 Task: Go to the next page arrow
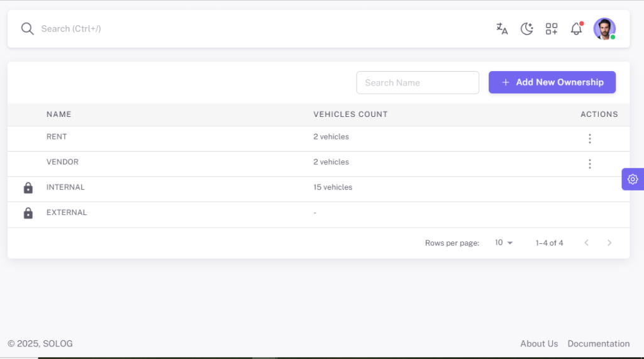pyautogui.click(x=609, y=243)
